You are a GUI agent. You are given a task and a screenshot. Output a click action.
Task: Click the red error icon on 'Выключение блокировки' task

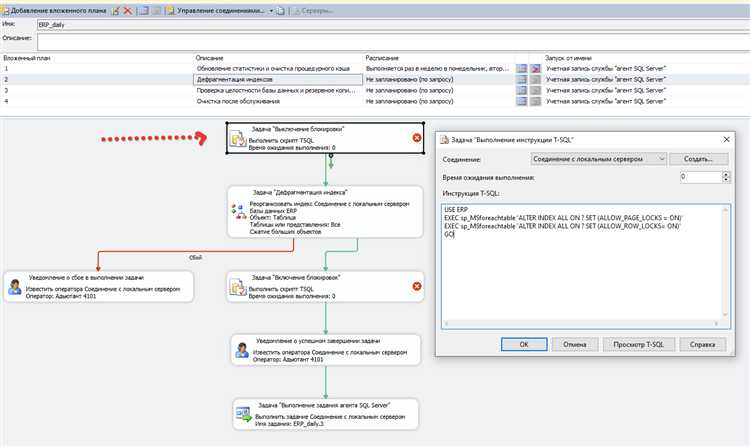416,138
